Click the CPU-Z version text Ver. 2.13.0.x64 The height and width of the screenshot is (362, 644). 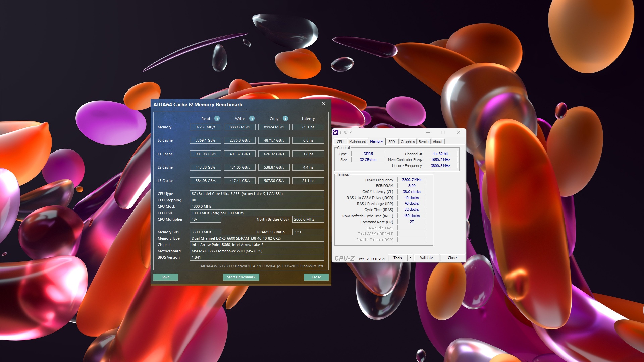[x=372, y=259]
